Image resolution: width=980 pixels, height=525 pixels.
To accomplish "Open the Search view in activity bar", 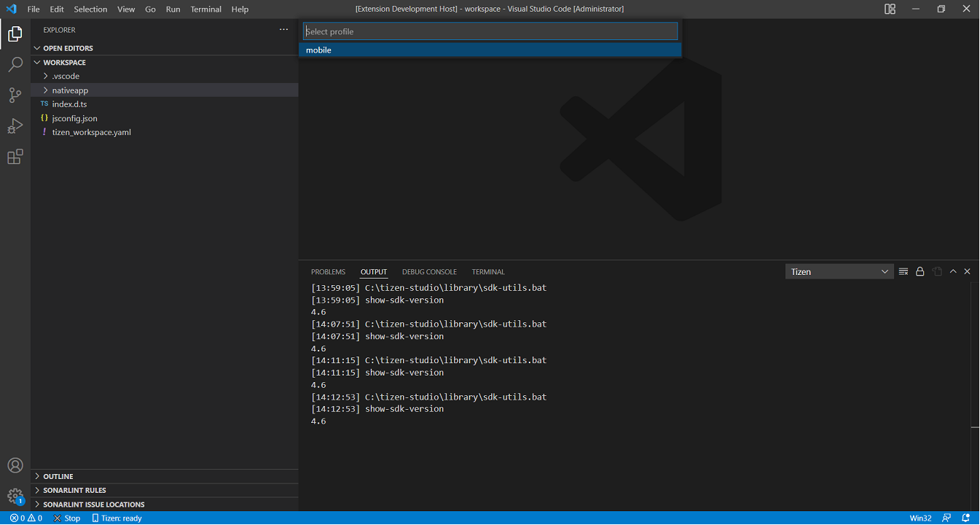I will (x=15, y=65).
